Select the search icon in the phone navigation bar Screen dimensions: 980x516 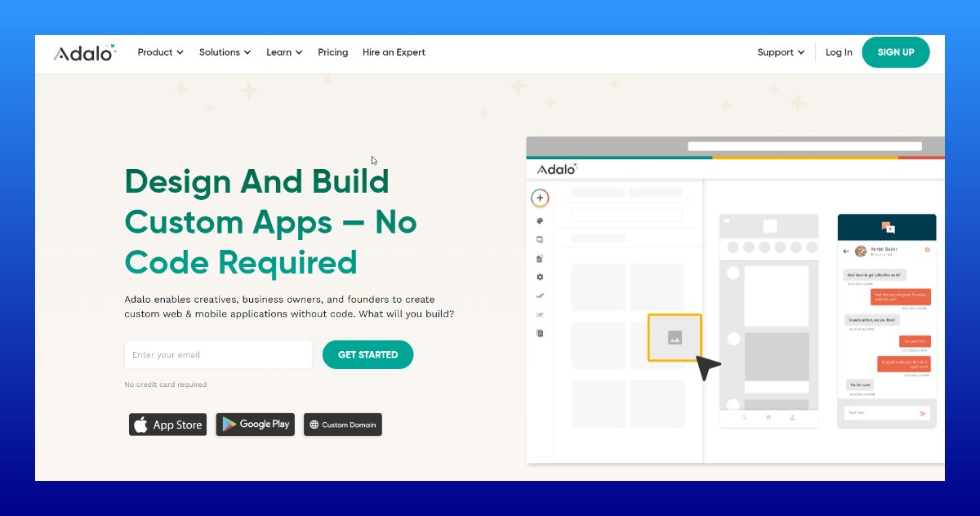pos(744,417)
